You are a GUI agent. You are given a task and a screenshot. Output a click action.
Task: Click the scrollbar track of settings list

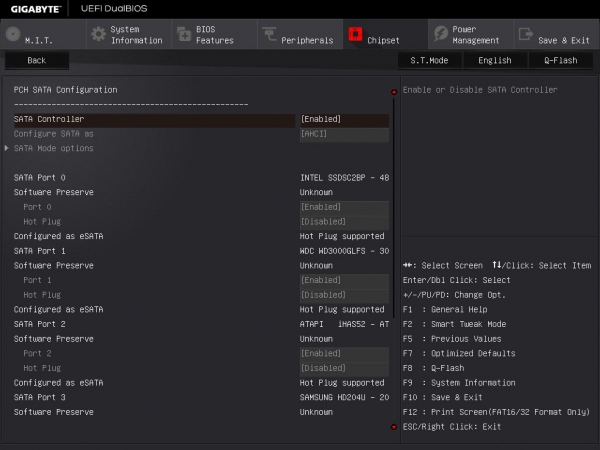click(x=394, y=259)
